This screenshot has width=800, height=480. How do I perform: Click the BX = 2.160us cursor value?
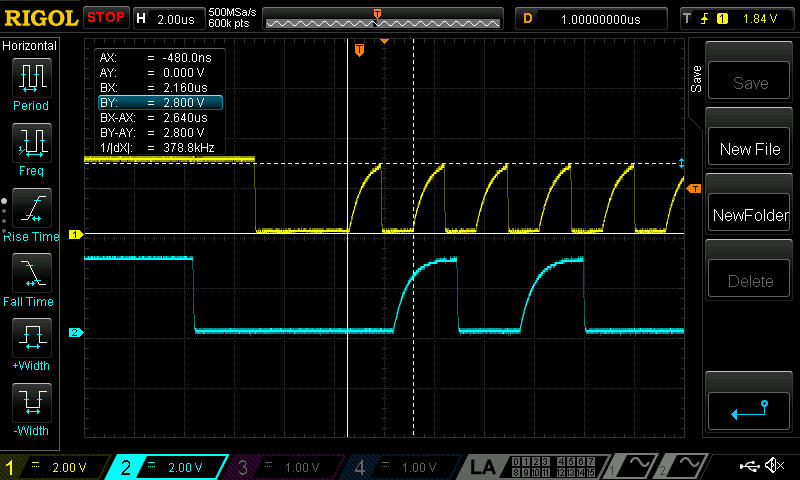[x=185, y=88]
